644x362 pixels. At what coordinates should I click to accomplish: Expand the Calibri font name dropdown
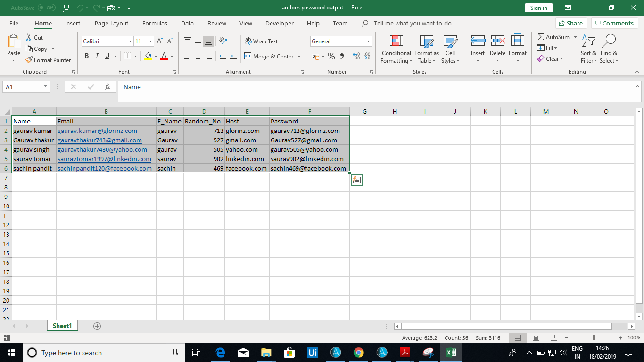point(130,41)
